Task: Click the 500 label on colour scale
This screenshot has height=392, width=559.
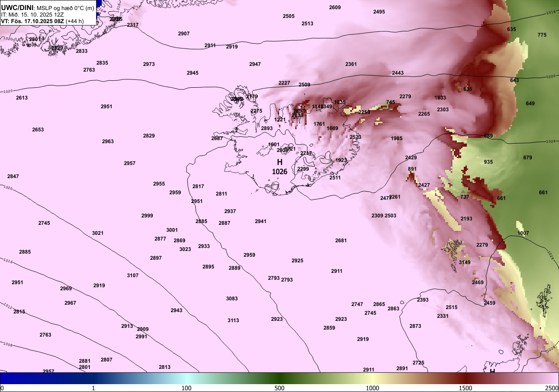Action: tap(279, 388)
